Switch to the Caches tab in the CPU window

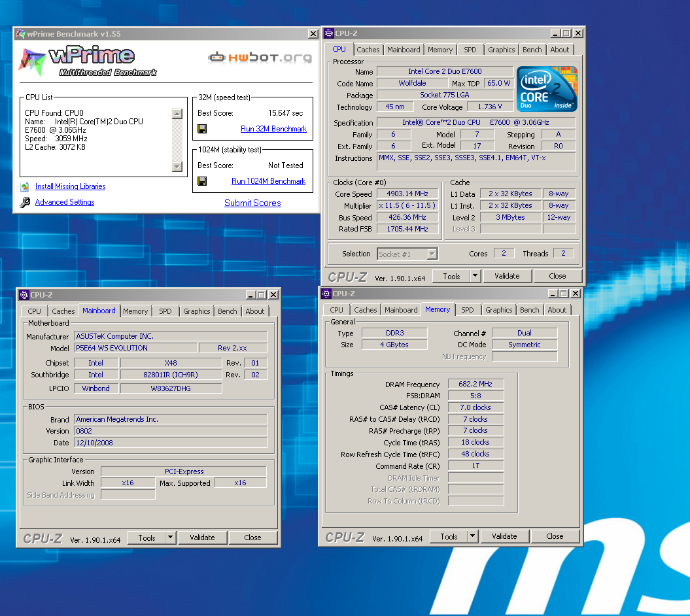(368, 50)
